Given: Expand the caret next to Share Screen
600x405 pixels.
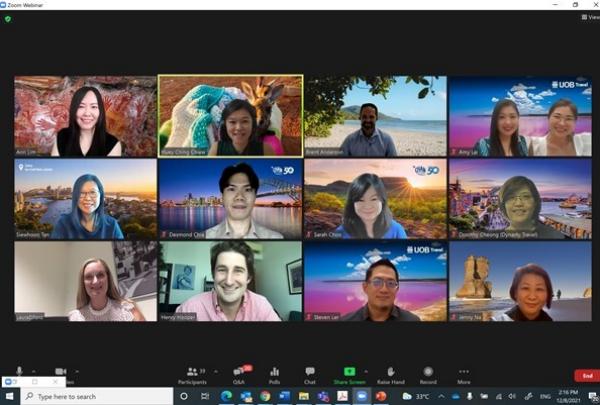Looking at the screenshot, I should tap(366, 371).
